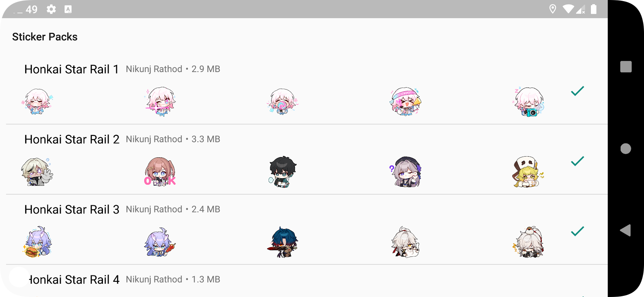This screenshot has height=297, width=644.
Task: Tap the location icon in status bar
Action: 553,9
